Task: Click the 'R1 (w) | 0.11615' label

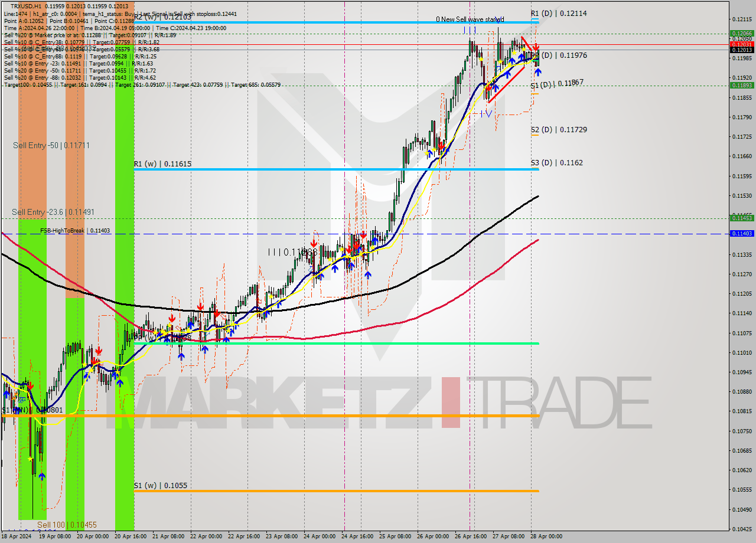Action: coord(162,164)
